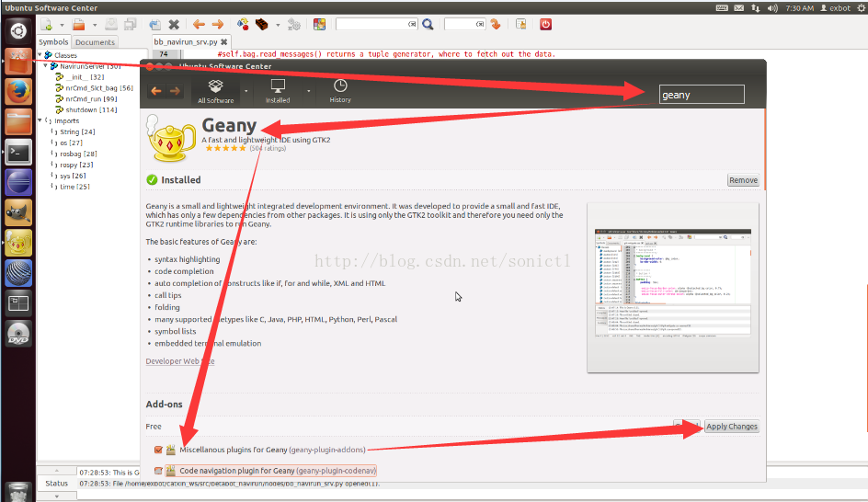Open the Color Chooser icon in Geany

click(x=319, y=24)
